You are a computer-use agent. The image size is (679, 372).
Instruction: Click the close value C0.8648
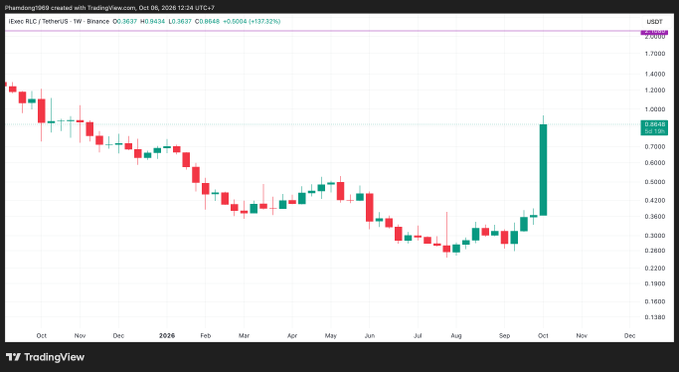pos(207,21)
